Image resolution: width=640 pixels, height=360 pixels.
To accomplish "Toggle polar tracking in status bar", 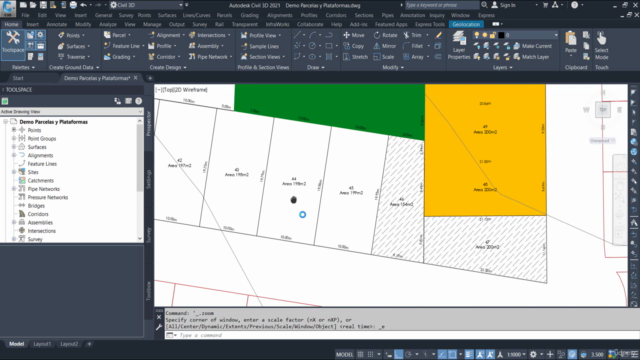I will tap(409, 354).
